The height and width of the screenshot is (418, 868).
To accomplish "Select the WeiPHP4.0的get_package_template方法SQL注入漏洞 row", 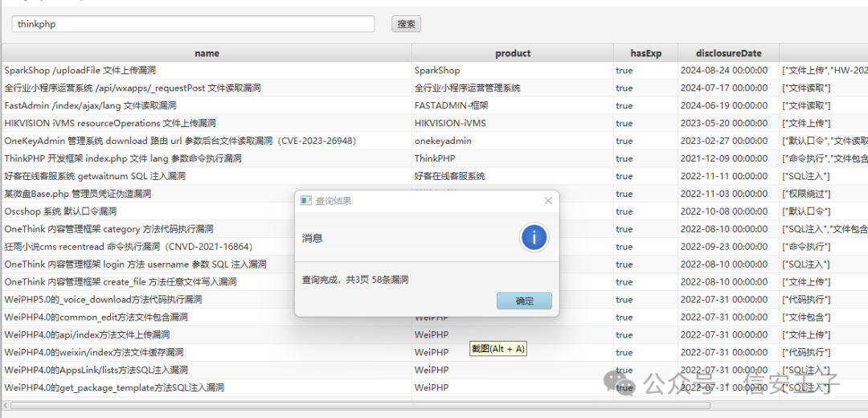I will (x=435, y=388).
